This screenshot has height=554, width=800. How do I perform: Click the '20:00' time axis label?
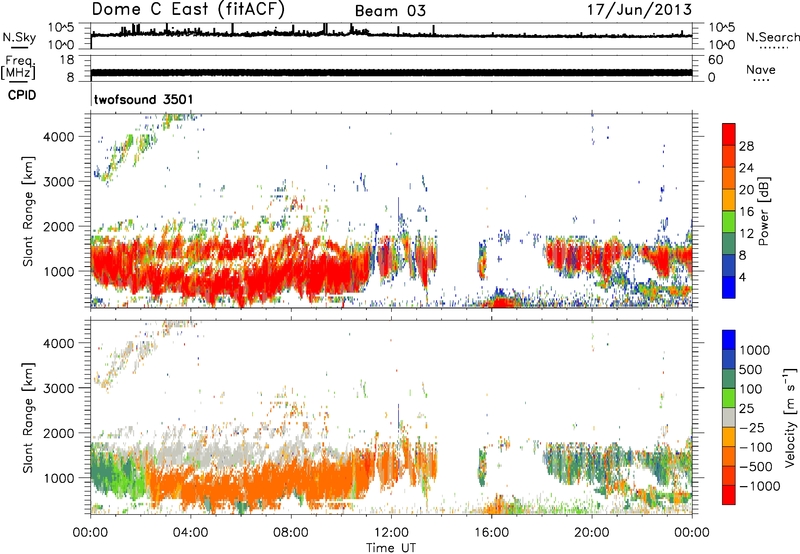592,533
